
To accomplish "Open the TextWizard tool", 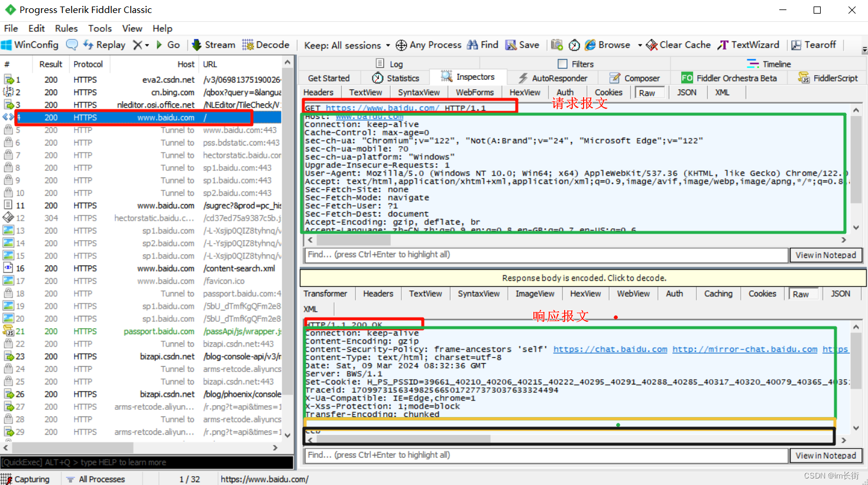I will (x=749, y=45).
